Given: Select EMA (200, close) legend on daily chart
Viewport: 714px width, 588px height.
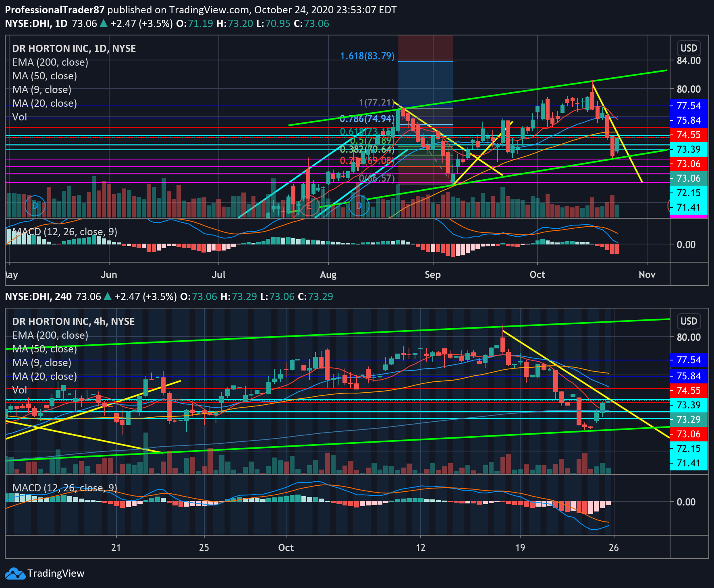Looking at the screenshot, I should tap(50, 62).
